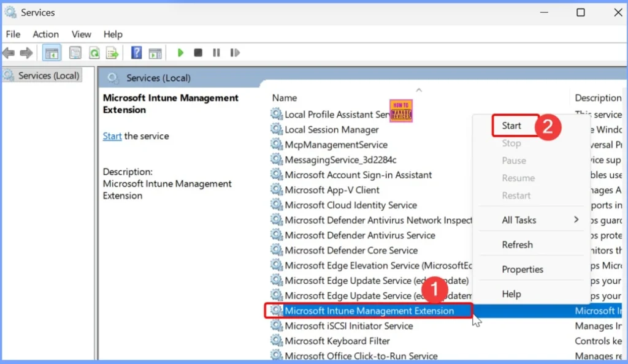
Task: Click the Start Service green play icon
Action: (180, 53)
